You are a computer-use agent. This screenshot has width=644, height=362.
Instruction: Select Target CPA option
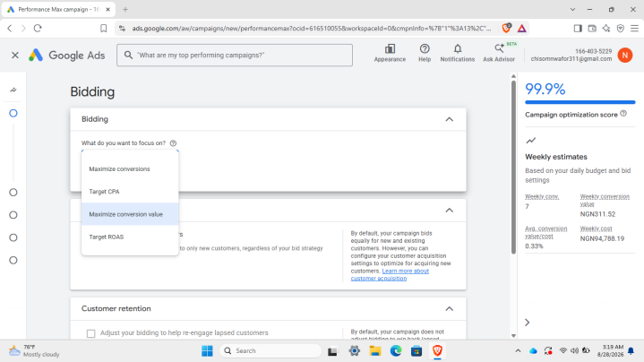point(130,192)
